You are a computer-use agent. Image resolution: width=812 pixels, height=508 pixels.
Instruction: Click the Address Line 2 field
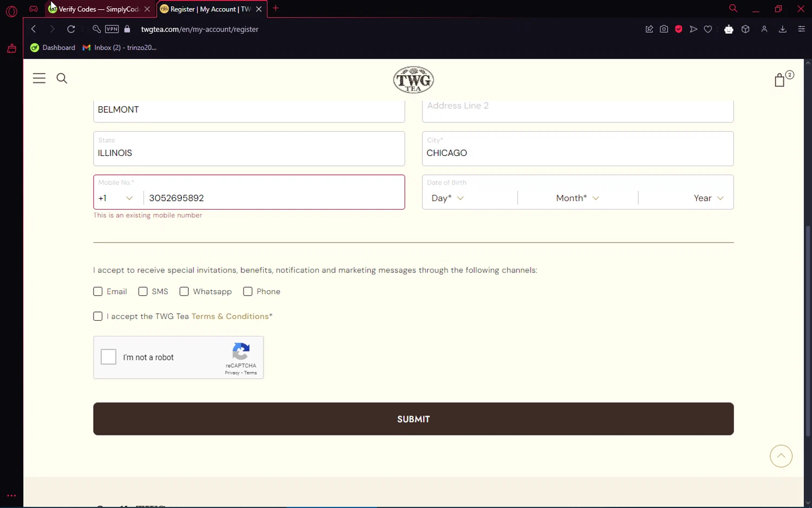(578, 111)
